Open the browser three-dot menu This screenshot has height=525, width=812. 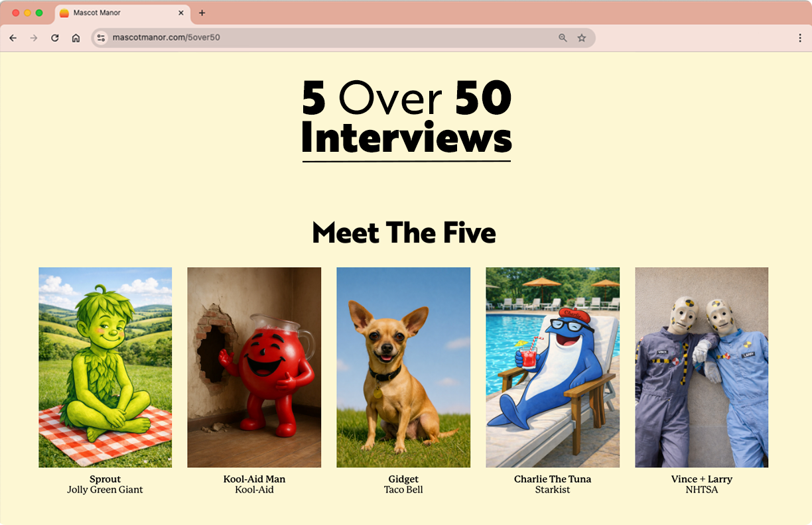coord(800,38)
